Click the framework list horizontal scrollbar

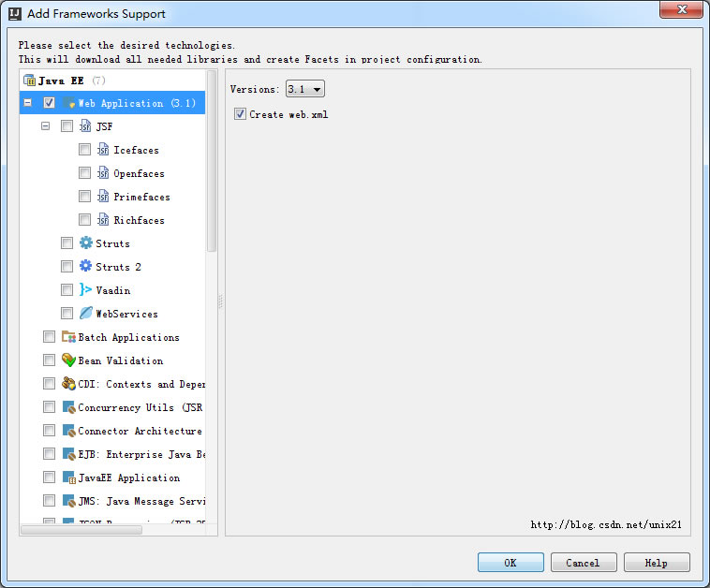point(81,530)
